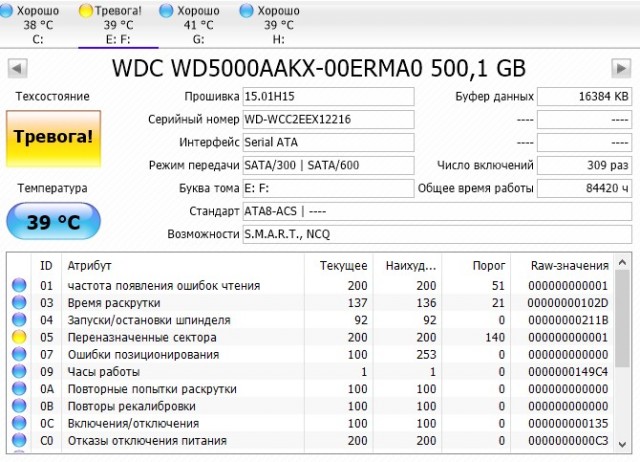Screen dimensions: 640x462
Task: Select row 'Часы работы'
Action: coord(310,371)
